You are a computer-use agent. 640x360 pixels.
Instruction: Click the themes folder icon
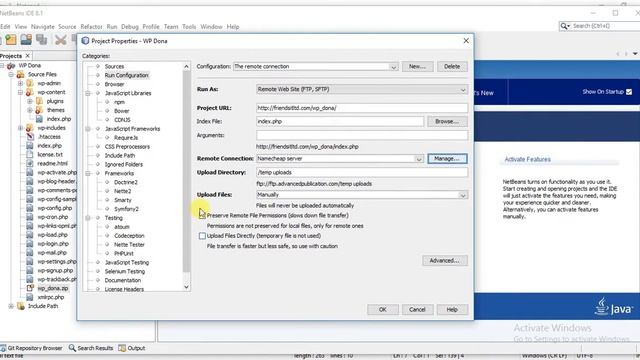(x=39, y=110)
